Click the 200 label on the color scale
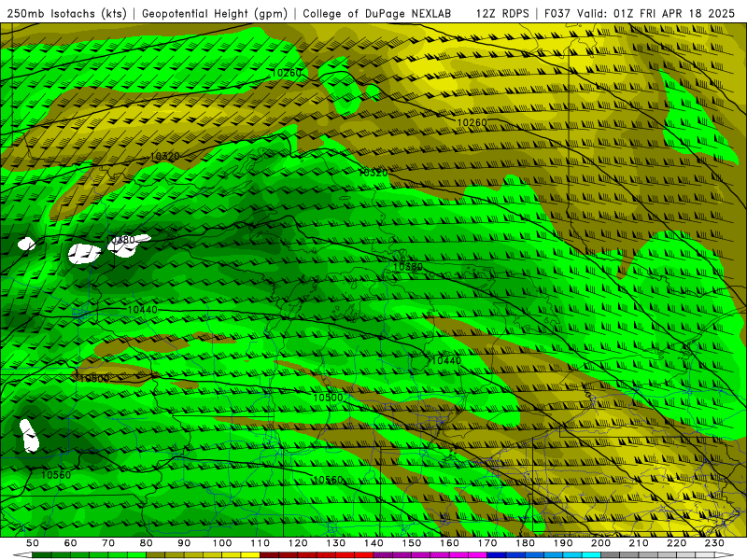747x560 pixels. [600, 543]
